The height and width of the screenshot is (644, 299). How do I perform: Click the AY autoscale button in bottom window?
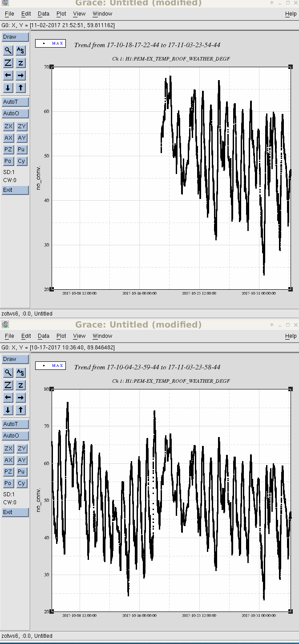[21, 460]
